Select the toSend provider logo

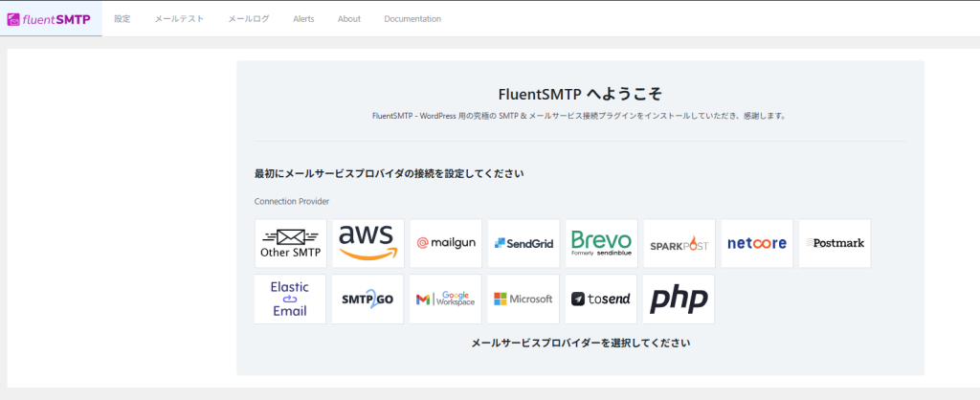coord(601,299)
